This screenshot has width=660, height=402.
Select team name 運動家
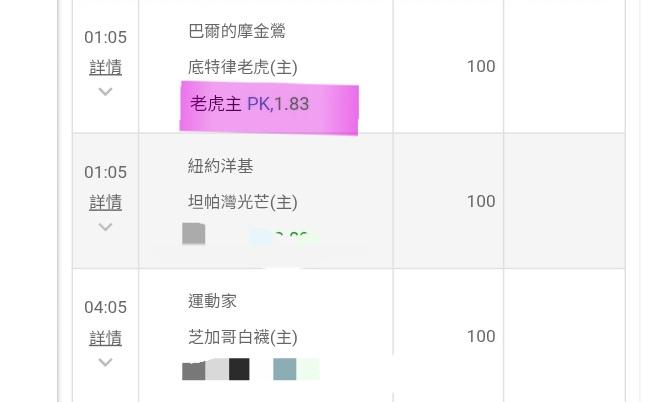[212, 301]
